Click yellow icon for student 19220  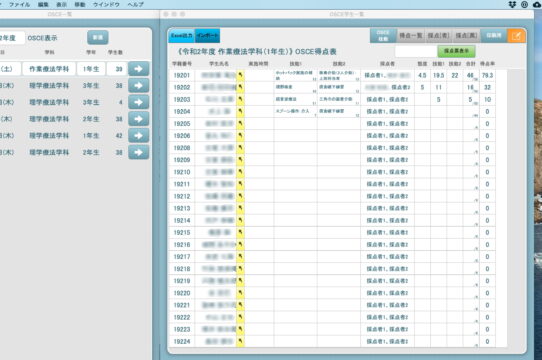pyautogui.click(x=240, y=293)
